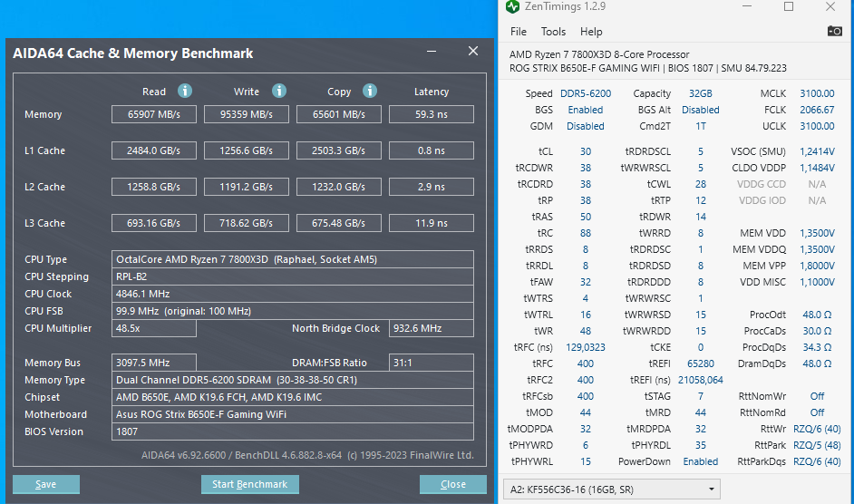The height and width of the screenshot is (504, 854).
Task: Maximize the ZenTimings window
Action: tap(788, 6)
